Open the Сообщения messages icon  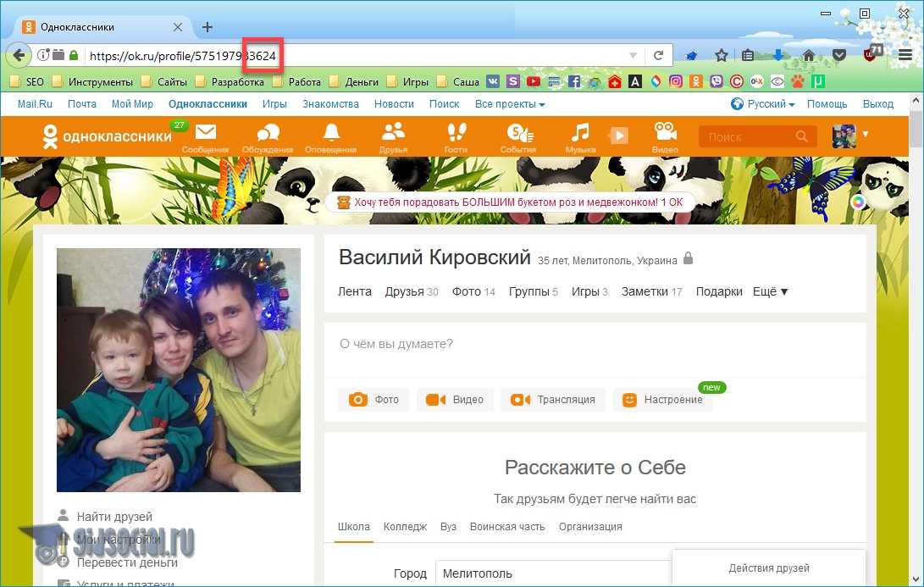[205, 134]
